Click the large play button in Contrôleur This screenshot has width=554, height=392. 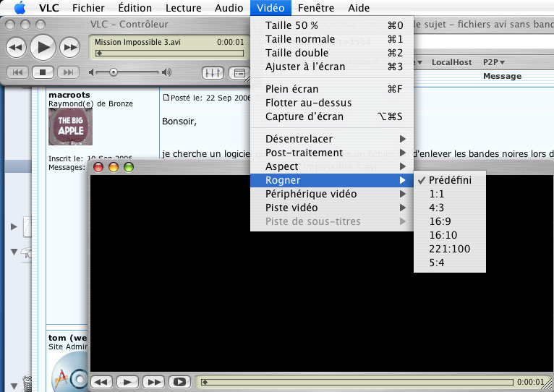point(43,47)
